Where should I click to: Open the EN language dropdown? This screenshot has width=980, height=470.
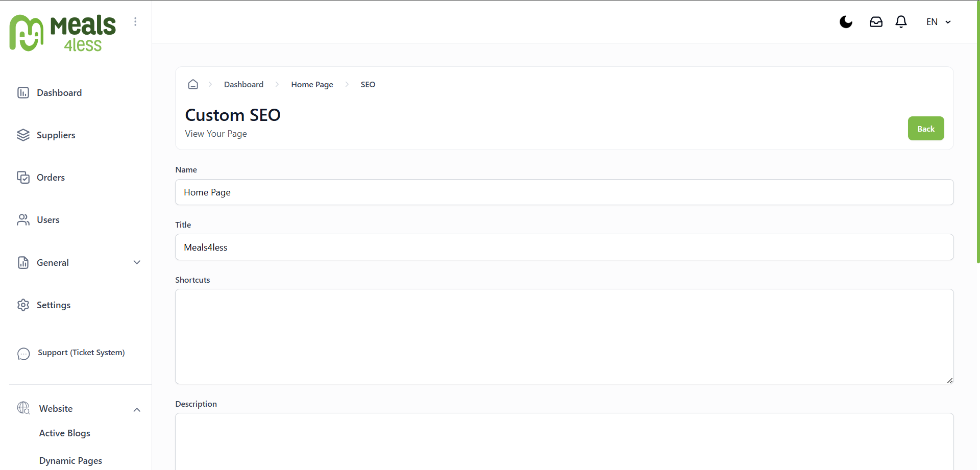coord(938,22)
